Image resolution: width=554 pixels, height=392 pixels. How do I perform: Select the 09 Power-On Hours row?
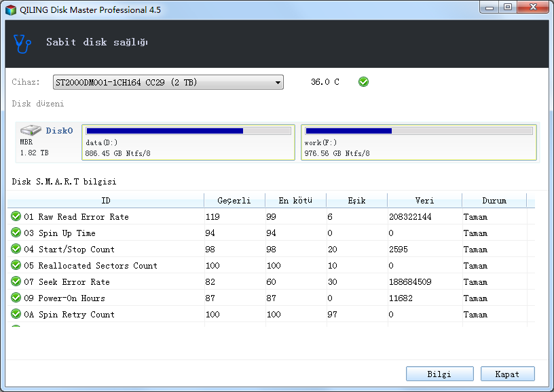(x=271, y=298)
